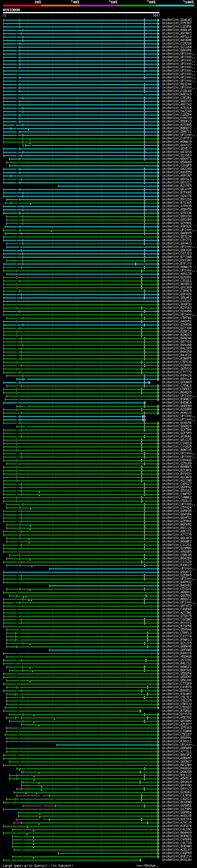197x868 pixels.
Task: Select hit label UniRef100_B8BQ72
Action: click(177, 128)
